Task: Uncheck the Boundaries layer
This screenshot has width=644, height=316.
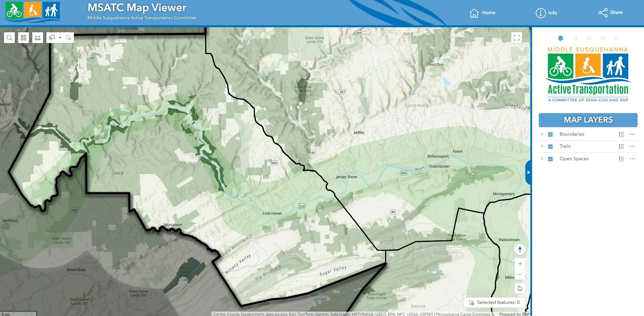Action: [x=550, y=134]
